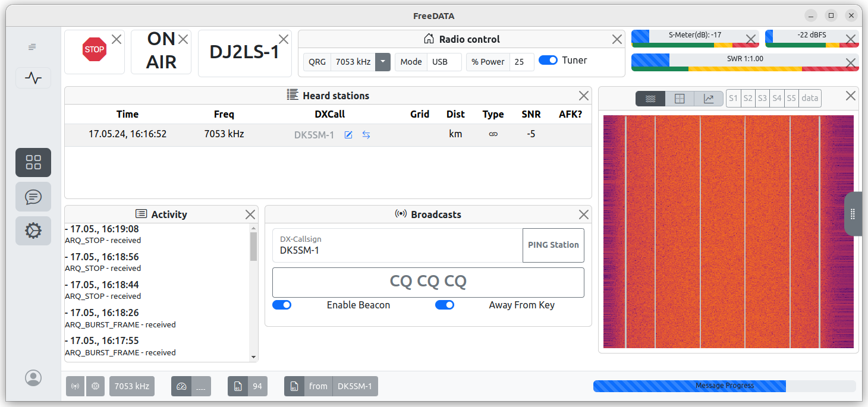This screenshot has height=407, width=868.
Task: Select the 'data' button in waterfall toolbar
Action: 810,99
